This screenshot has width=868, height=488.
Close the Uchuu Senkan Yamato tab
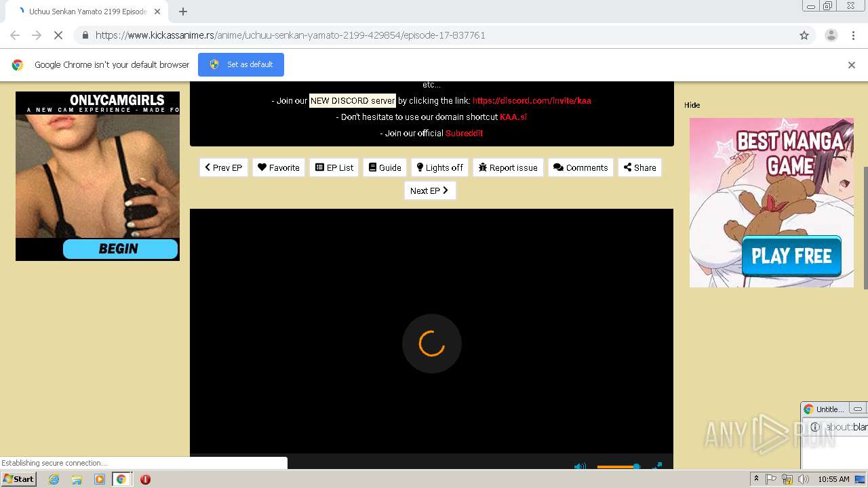[x=157, y=12]
